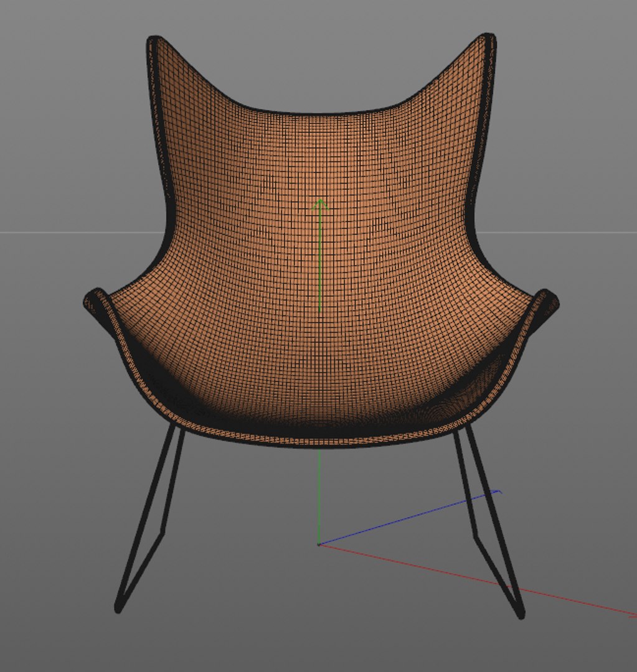This screenshot has height=672, width=637.
Task: Select the left black leg frame
Action: [x=148, y=518]
